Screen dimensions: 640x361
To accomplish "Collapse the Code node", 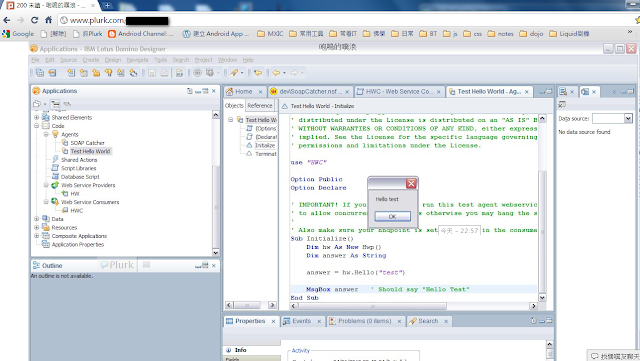I will (x=36, y=126).
